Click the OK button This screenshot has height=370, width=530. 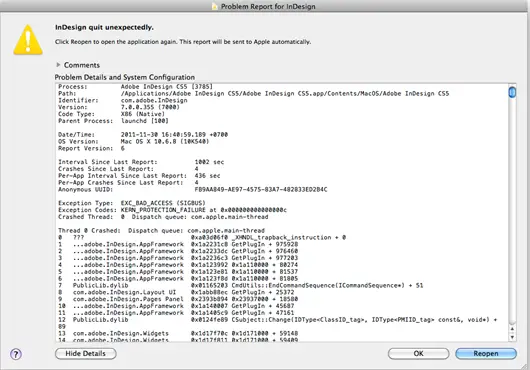(x=418, y=353)
